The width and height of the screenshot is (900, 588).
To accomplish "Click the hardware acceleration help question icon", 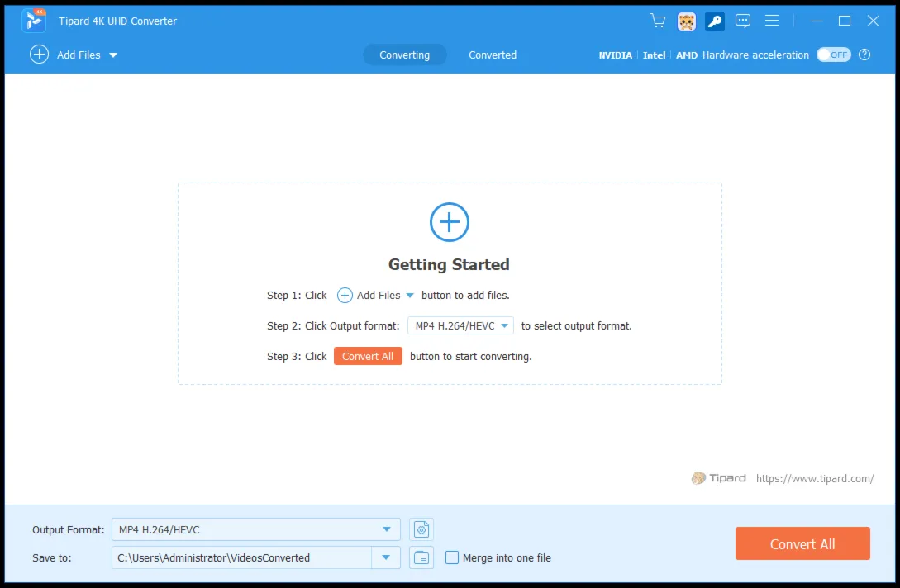I will click(x=864, y=55).
